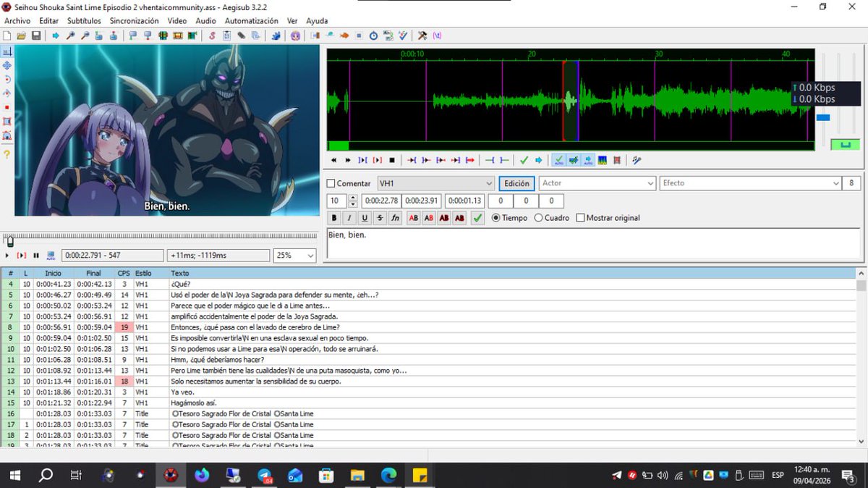This screenshot has height=488, width=868.
Task: Toggle italics with the I button
Action: (349, 218)
